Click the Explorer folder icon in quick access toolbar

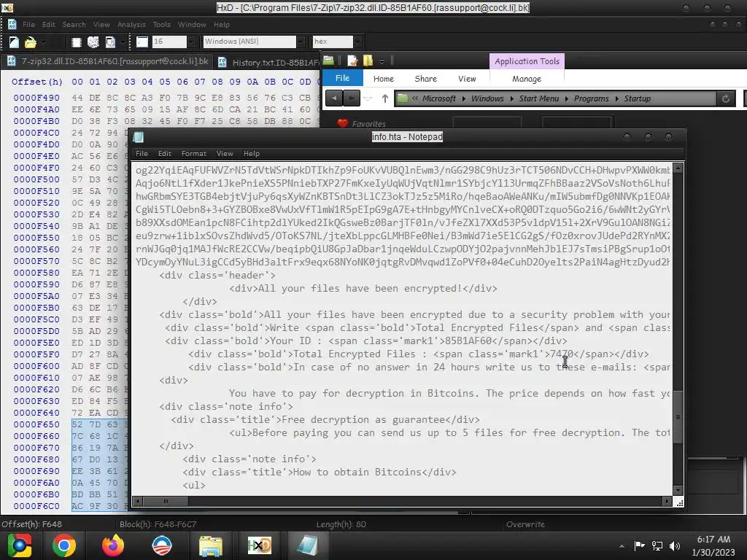[x=328, y=61]
